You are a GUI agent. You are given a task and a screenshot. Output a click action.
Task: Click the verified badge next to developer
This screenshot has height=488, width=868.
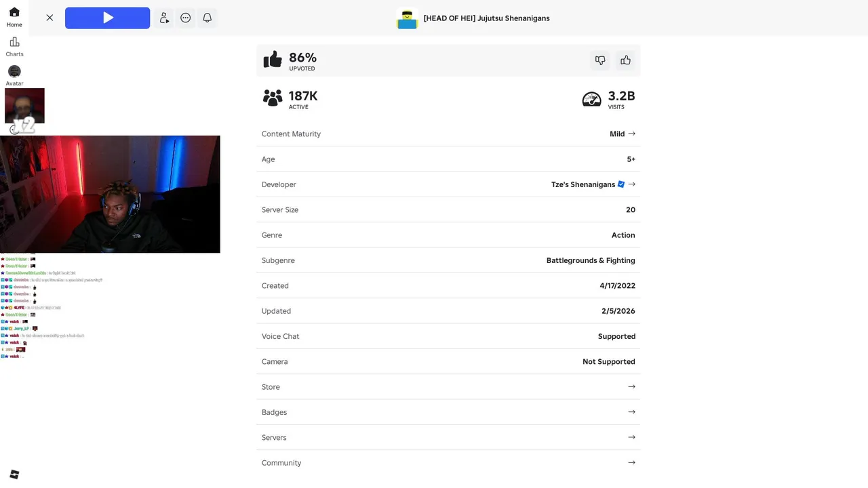[621, 184]
